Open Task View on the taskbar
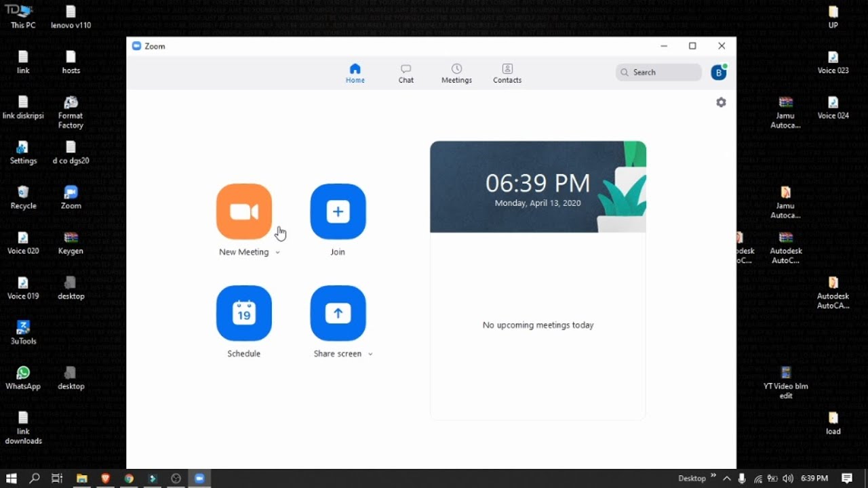 click(x=58, y=479)
